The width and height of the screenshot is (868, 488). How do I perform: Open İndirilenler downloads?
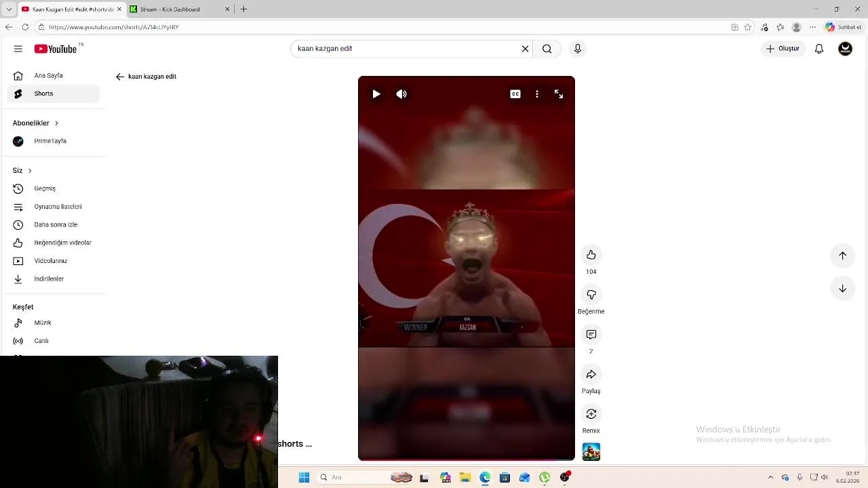pyautogui.click(x=53, y=279)
